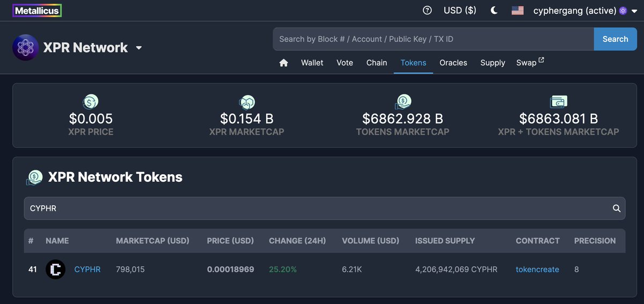Select the Tokens tab
This screenshot has width=644, height=304.
click(x=413, y=63)
